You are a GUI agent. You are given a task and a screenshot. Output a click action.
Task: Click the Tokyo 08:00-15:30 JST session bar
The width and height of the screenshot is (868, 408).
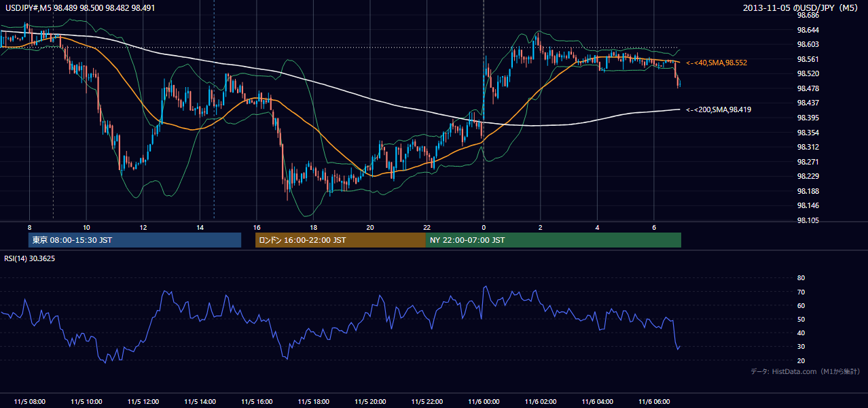point(135,240)
